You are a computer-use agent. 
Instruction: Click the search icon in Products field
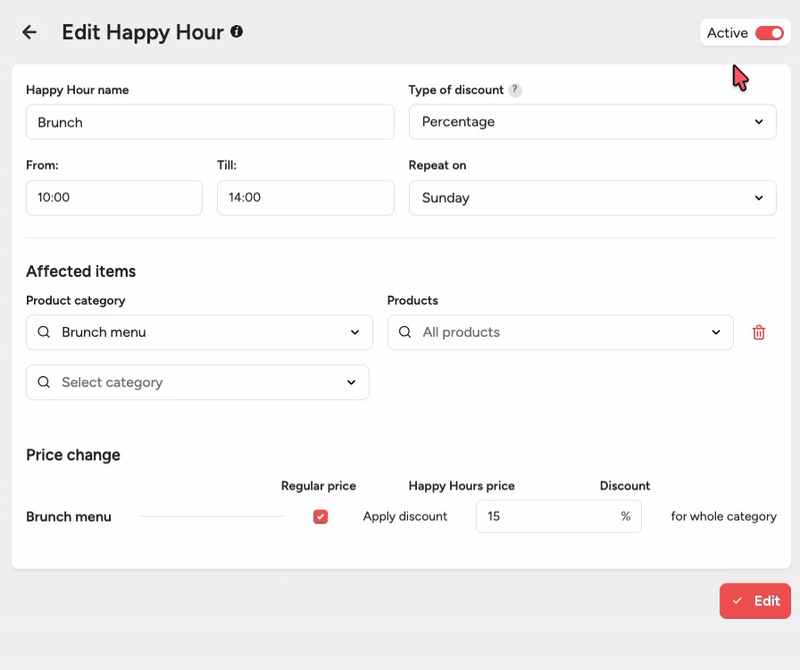coord(405,332)
